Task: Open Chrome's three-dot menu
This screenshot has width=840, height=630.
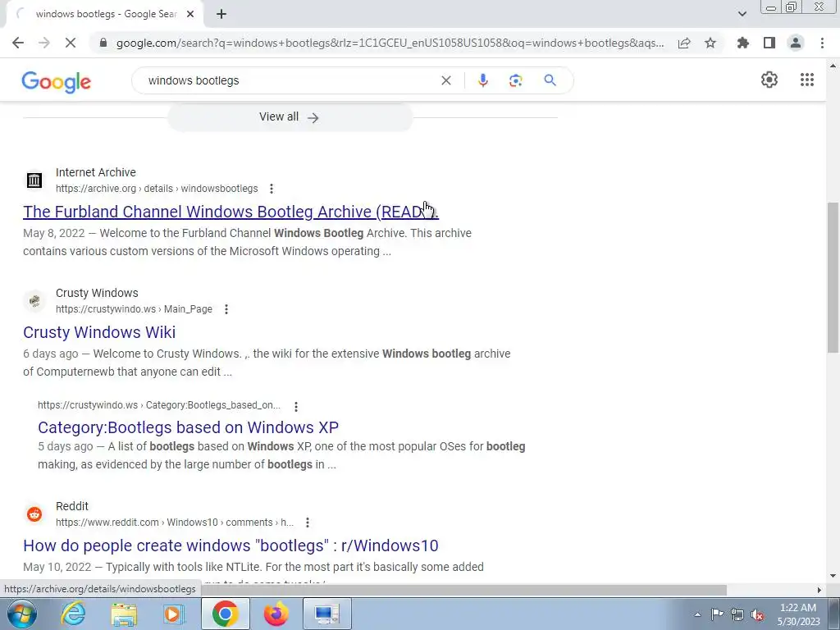Action: point(822,43)
